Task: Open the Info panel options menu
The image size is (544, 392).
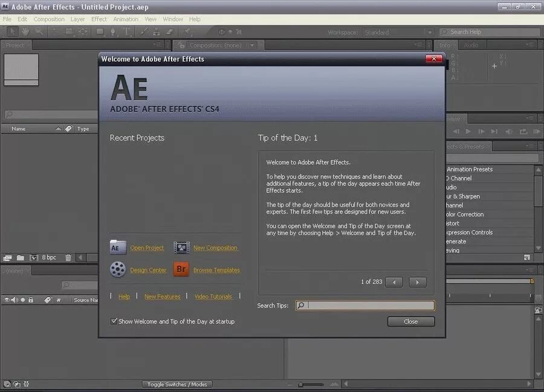Action: point(529,45)
